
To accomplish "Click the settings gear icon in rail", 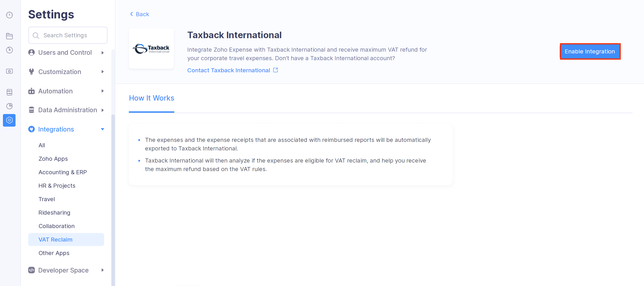I will point(9,120).
